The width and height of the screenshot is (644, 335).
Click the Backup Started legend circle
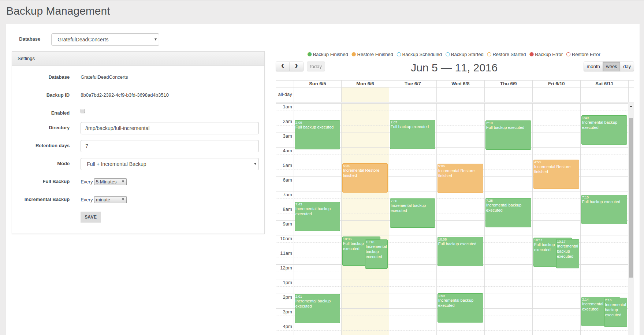click(447, 55)
